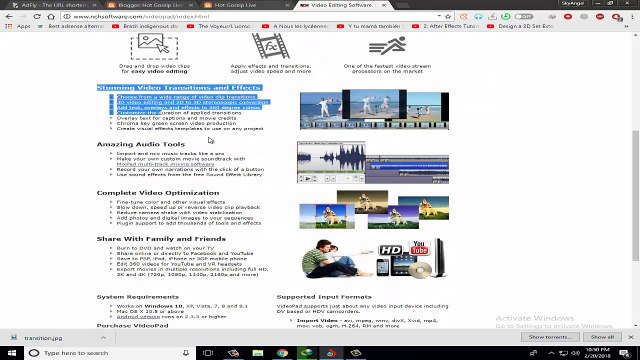Viewport: 640px width, 360px height.
Task: Open File Explorer from the taskbar
Action: pyautogui.click(x=258, y=353)
